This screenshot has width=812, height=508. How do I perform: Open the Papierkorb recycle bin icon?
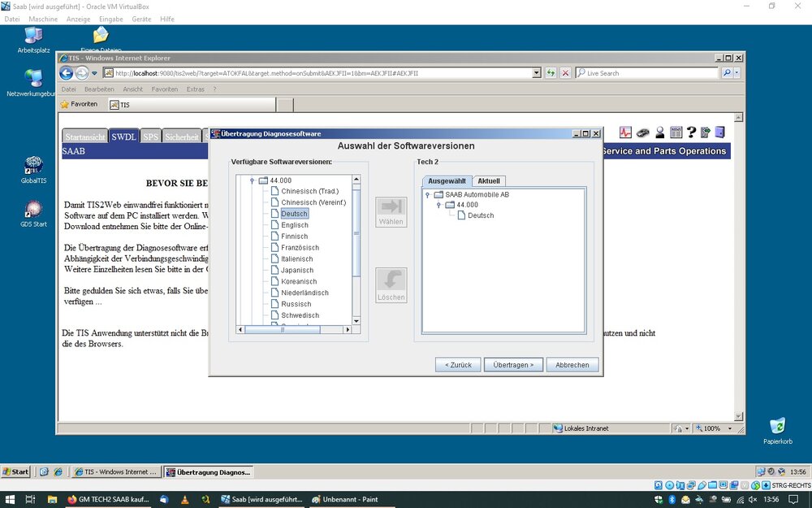777,432
